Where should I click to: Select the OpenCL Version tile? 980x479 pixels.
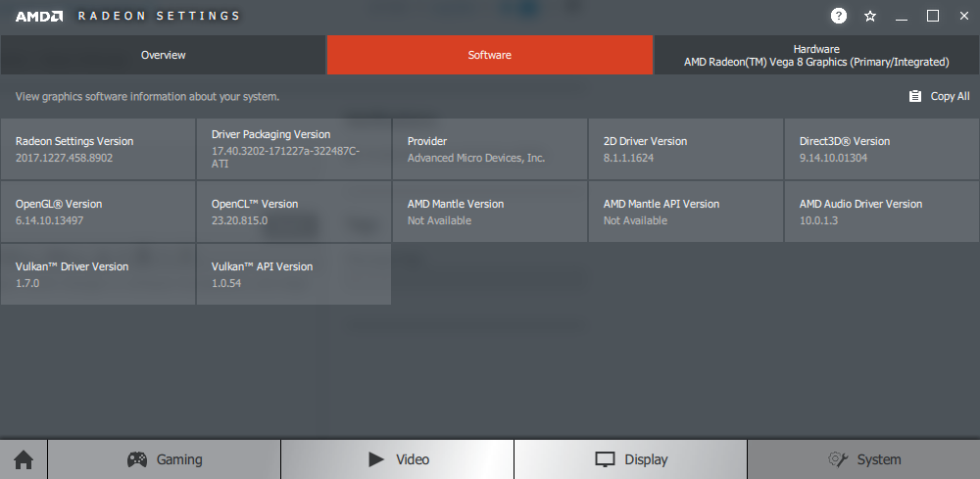point(294,212)
